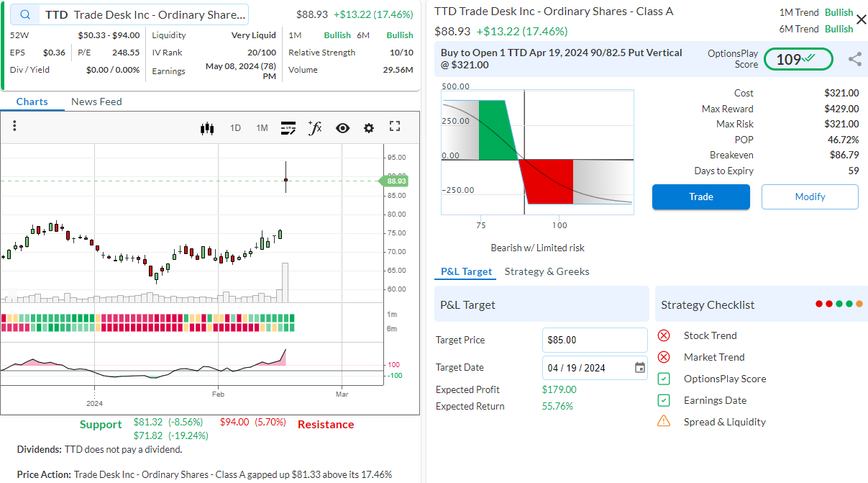
Task: Edit the Target Price field
Action: [x=595, y=340]
